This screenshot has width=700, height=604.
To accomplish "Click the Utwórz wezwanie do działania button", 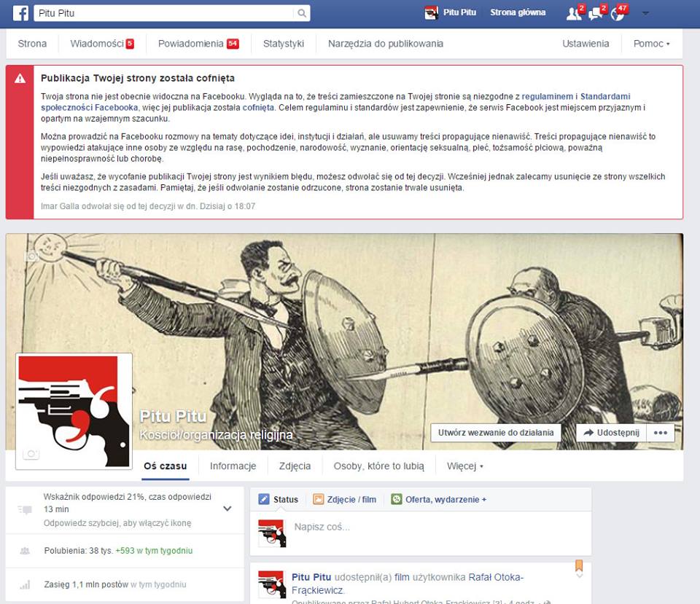I will [496, 432].
